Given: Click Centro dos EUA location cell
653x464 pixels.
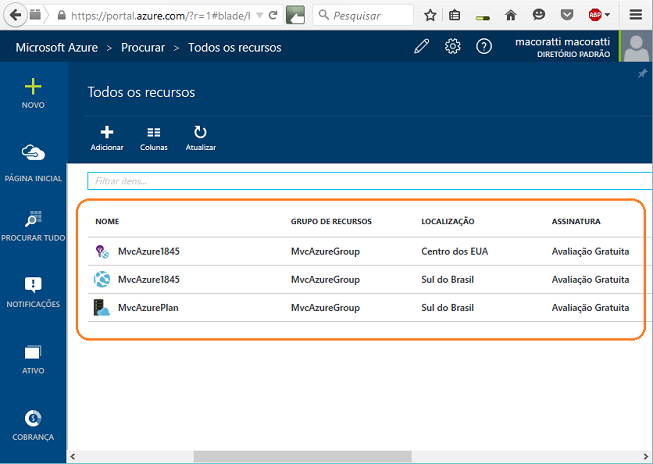Looking at the screenshot, I should click(x=454, y=252).
